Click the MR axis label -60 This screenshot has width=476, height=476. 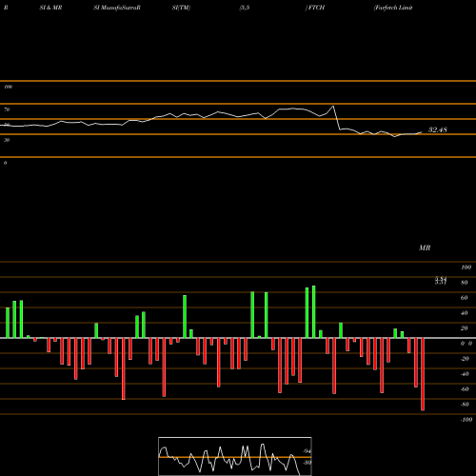point(465,389)
